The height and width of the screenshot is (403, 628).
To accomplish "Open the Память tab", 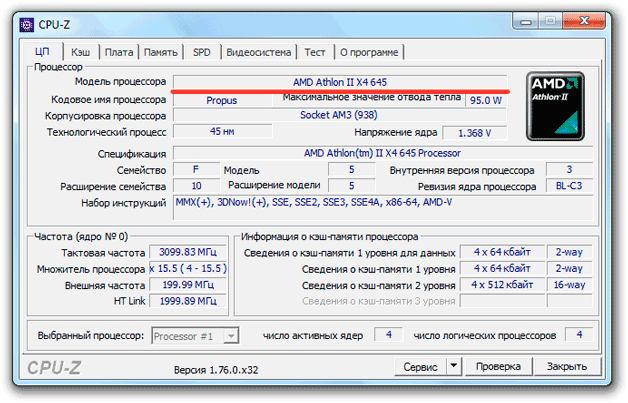I will tap(161, 52).
